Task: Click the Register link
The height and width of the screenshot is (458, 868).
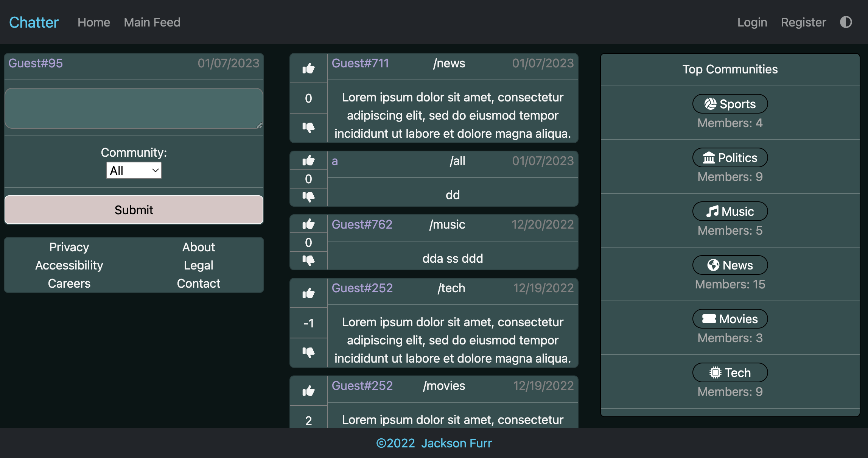Action: click(x=803, y=22)
